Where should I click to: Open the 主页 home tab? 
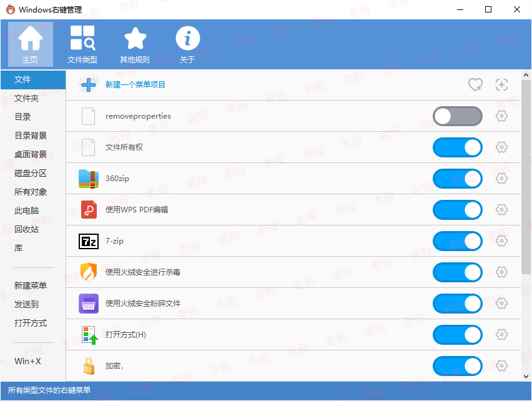(x=30, y=44)
